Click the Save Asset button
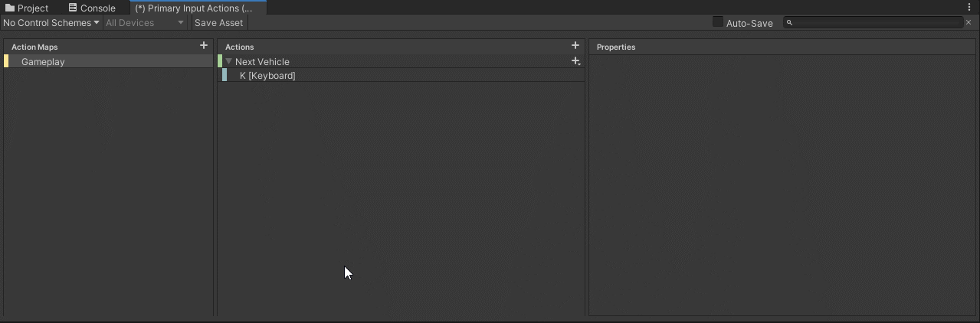The image size is (980, 323). (x=219, y=23)
